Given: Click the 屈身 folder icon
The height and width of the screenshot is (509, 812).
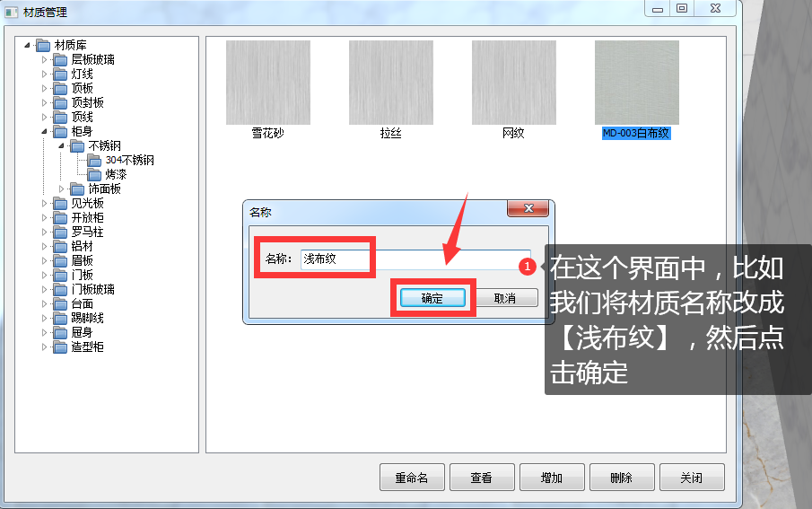Looking at the screenshot, I should click(x=60, y=333).
